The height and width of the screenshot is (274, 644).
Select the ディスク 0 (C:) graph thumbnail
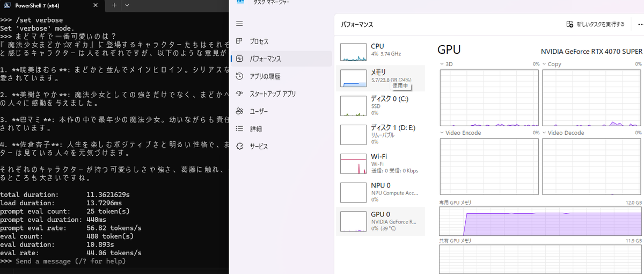pyautogui.click(x=353, y=106)
